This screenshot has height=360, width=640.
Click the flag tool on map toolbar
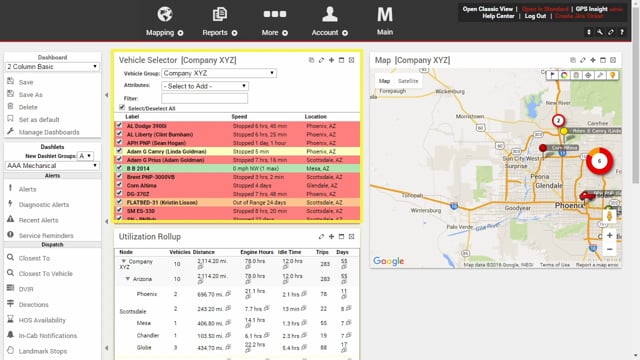(x=552, y=75)
